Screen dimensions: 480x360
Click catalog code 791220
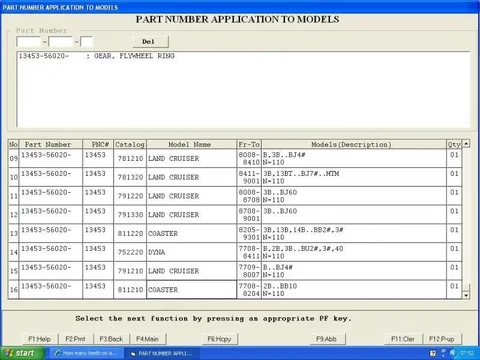pos(130,196)
